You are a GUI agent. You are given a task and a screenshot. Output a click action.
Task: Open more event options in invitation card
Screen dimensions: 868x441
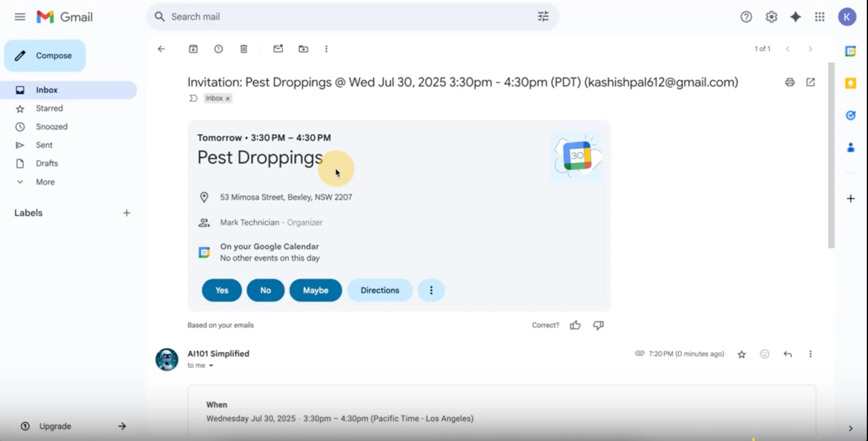click(431, 290)
